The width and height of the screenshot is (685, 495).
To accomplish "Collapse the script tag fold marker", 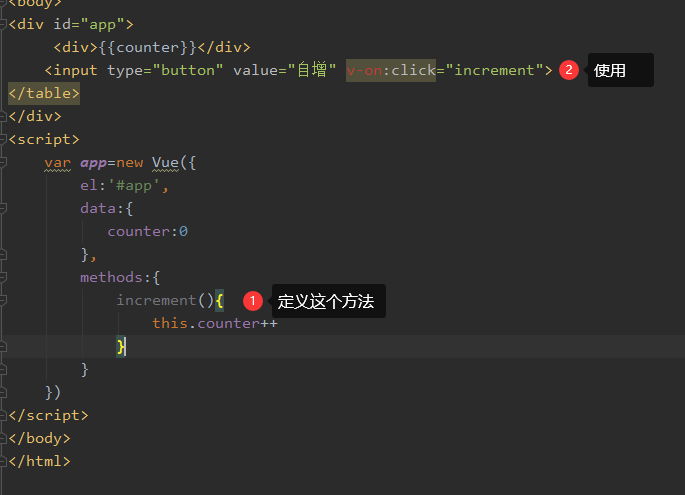I will (3, 139).
